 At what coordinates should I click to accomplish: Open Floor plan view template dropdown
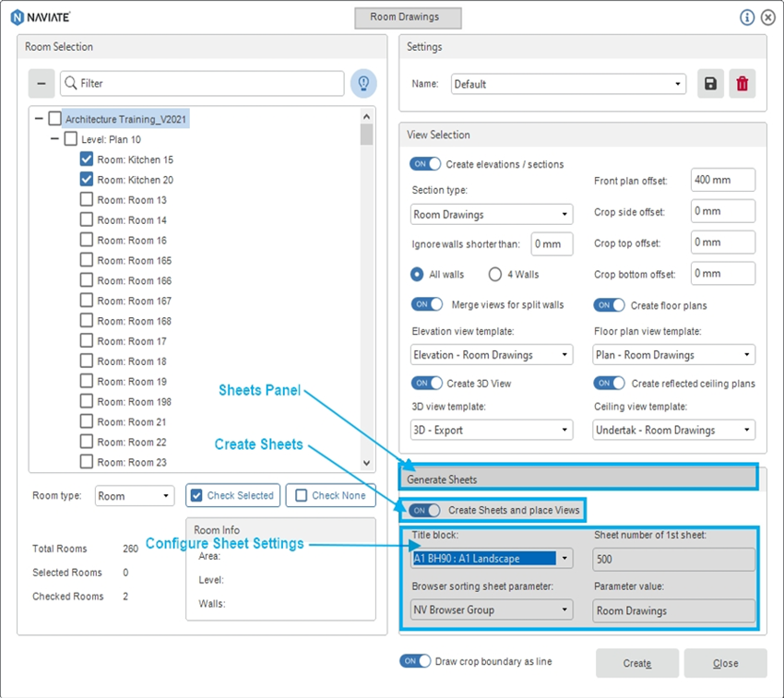point(673,355)
